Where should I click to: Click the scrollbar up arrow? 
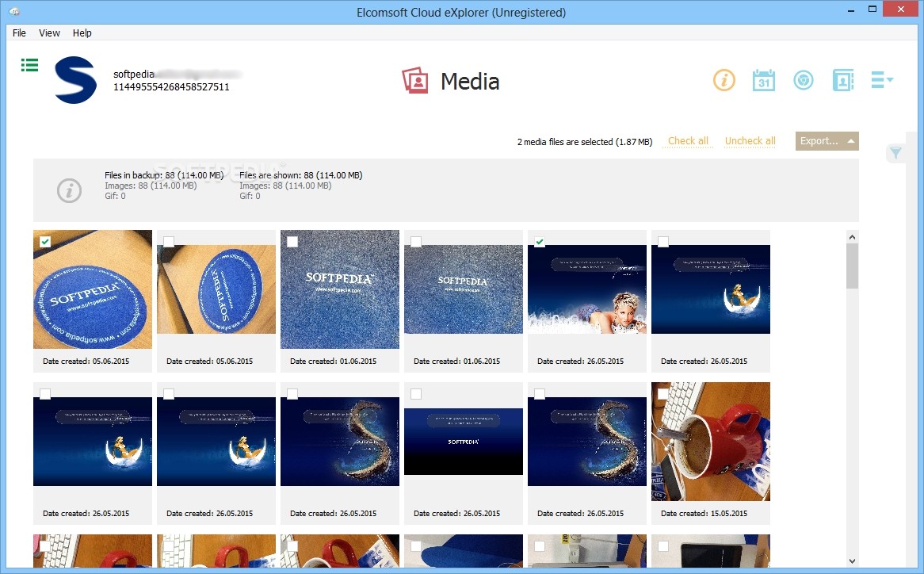pos(852,237)
